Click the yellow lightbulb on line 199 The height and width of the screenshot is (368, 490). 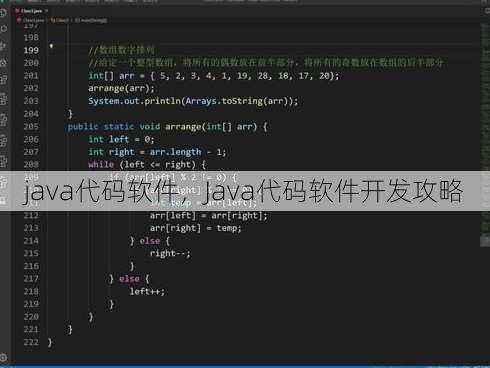pos(51,46)
